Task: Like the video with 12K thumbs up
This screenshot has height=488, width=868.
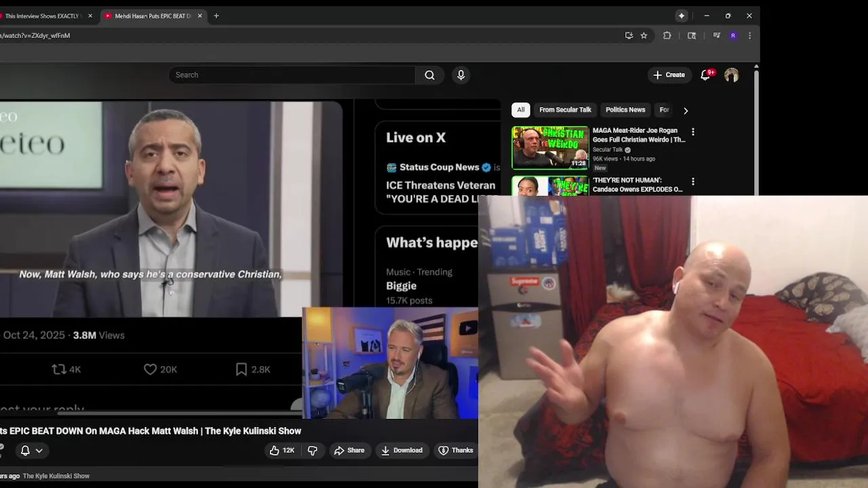Action: pyautogui.click(x=282, y=450)
